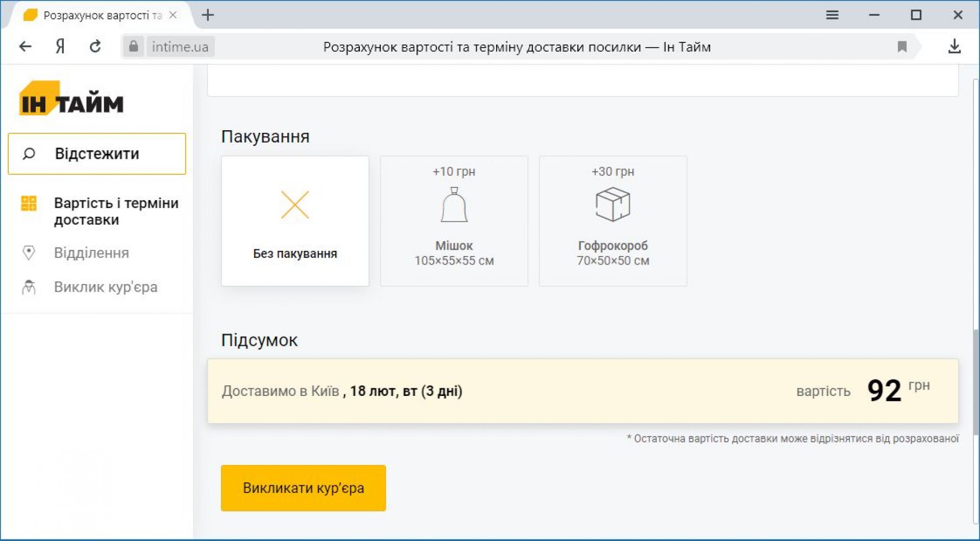The height and width of the screenshot is (541, 980).
Task: Choose the Гофрокороб 70×50×50 см packaging
Action: coord(612,221)
